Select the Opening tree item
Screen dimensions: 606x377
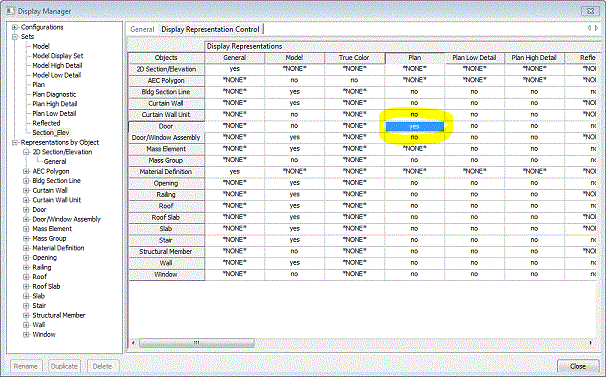pyautogui.click(x=44, y=258)
